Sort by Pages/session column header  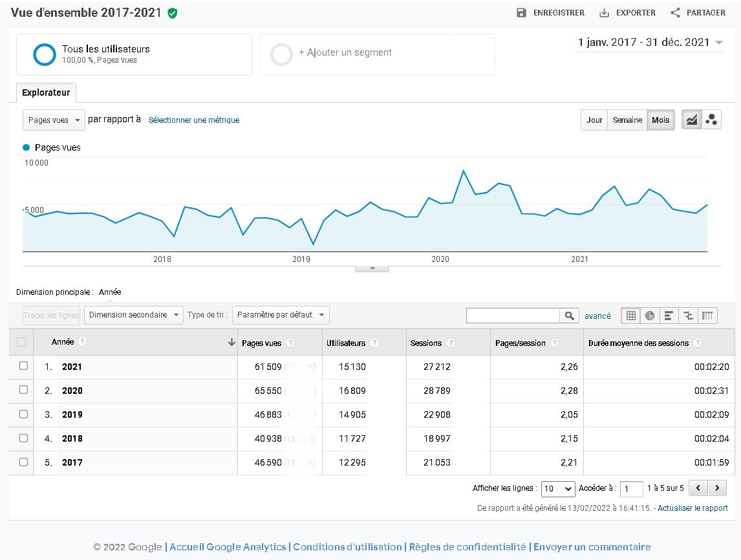(521, 343)
